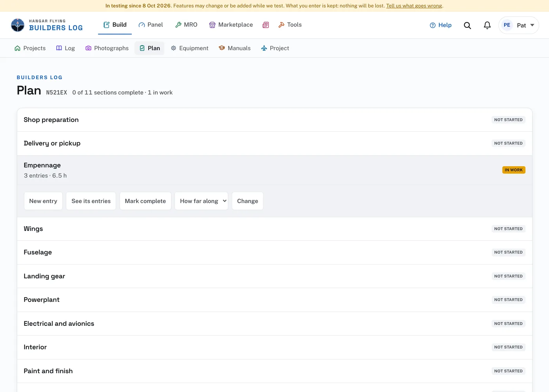Open the Equipment sub-tab
The image size is (549, 392).
(189, 48)
